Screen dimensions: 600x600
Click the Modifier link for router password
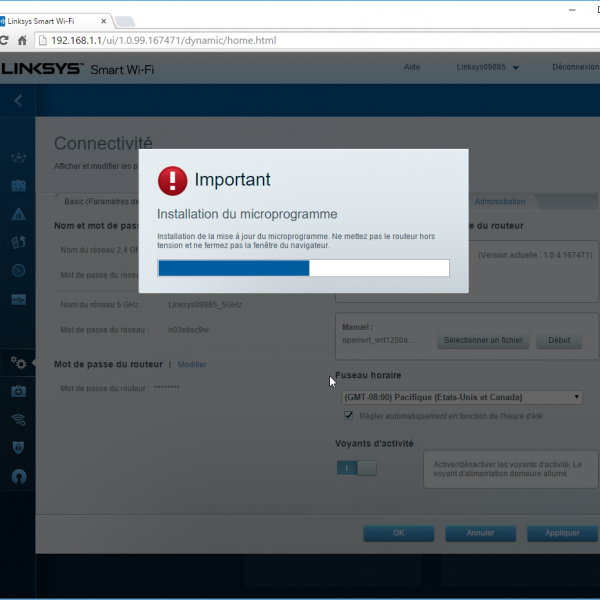coord(191,365)
